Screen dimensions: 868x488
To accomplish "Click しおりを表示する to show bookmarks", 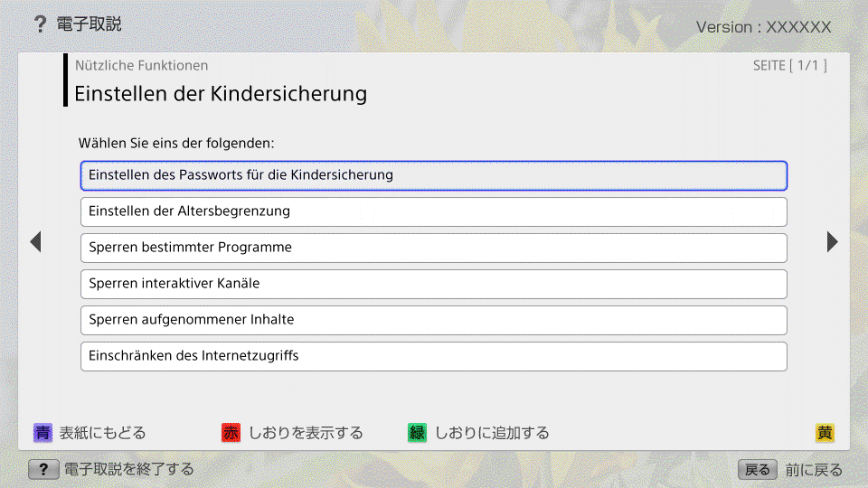I will 306,433.
